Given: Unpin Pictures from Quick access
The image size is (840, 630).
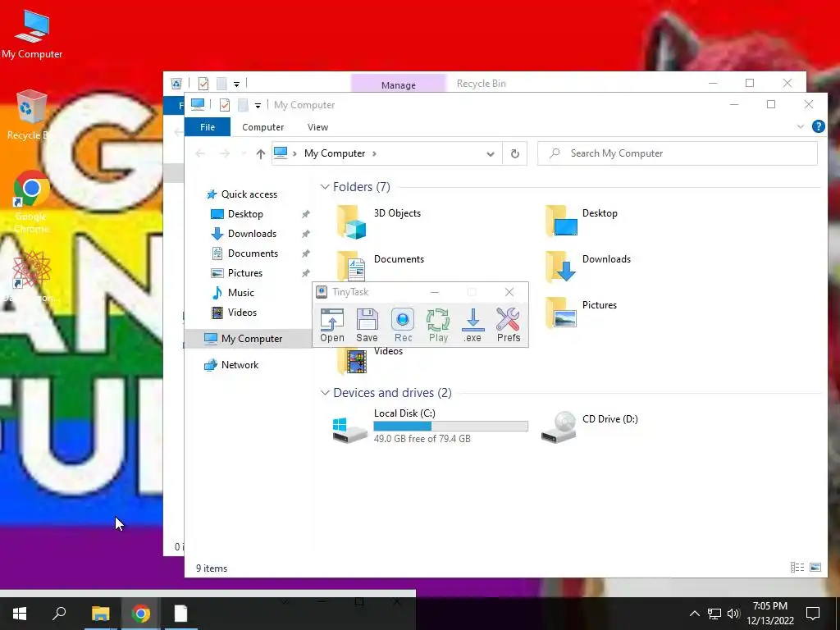Looking at the screenshot, I should click(305, 273).
